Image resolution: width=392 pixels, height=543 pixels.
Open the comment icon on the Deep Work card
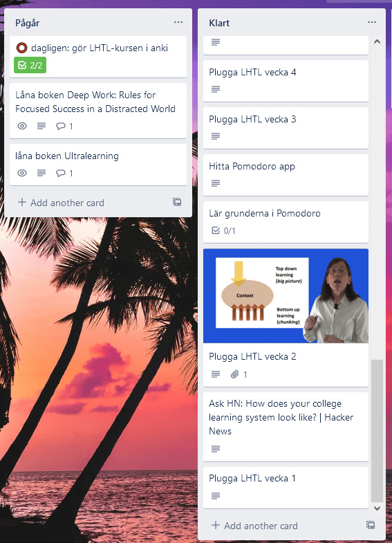pos(64,126)
